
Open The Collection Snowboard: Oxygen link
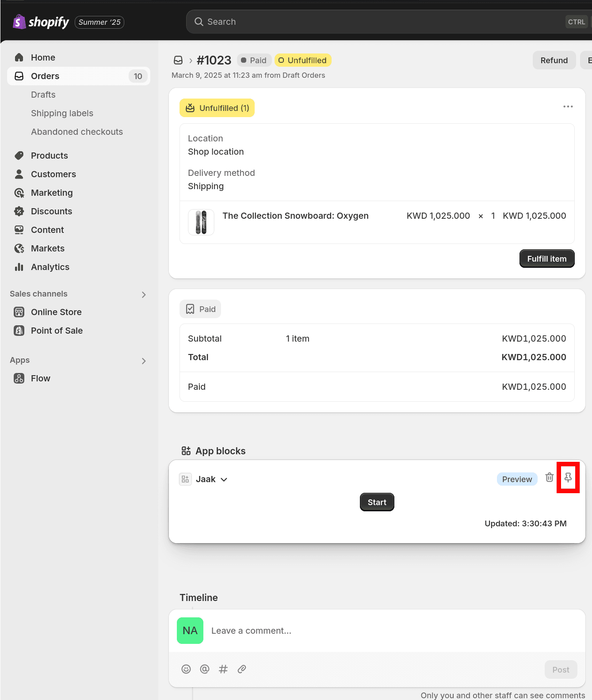coord(295,216)
